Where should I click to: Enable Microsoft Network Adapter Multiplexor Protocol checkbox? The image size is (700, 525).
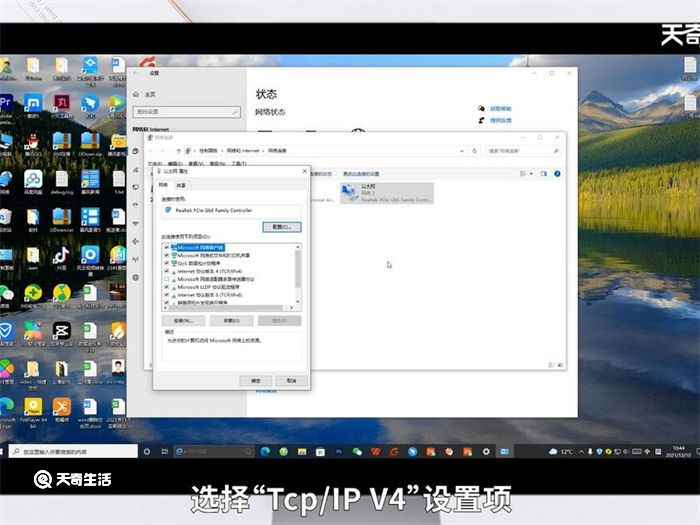click(167, 279)
